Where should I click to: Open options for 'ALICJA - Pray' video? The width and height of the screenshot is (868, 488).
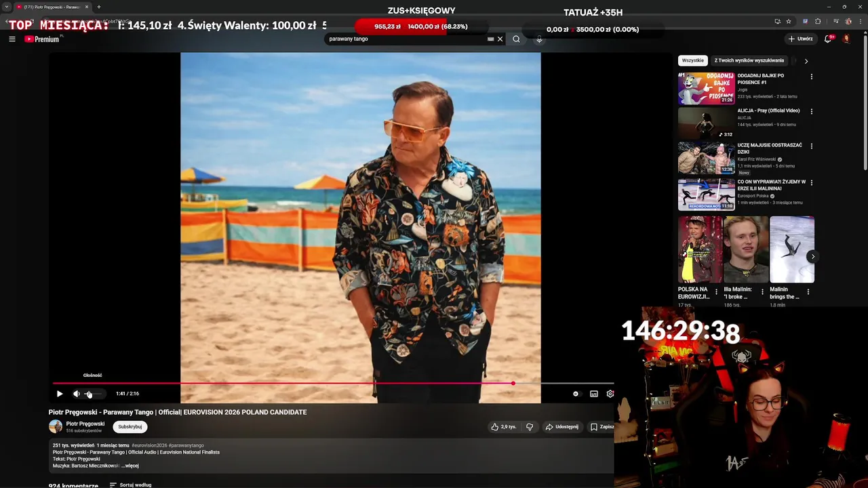click(812, 111)
